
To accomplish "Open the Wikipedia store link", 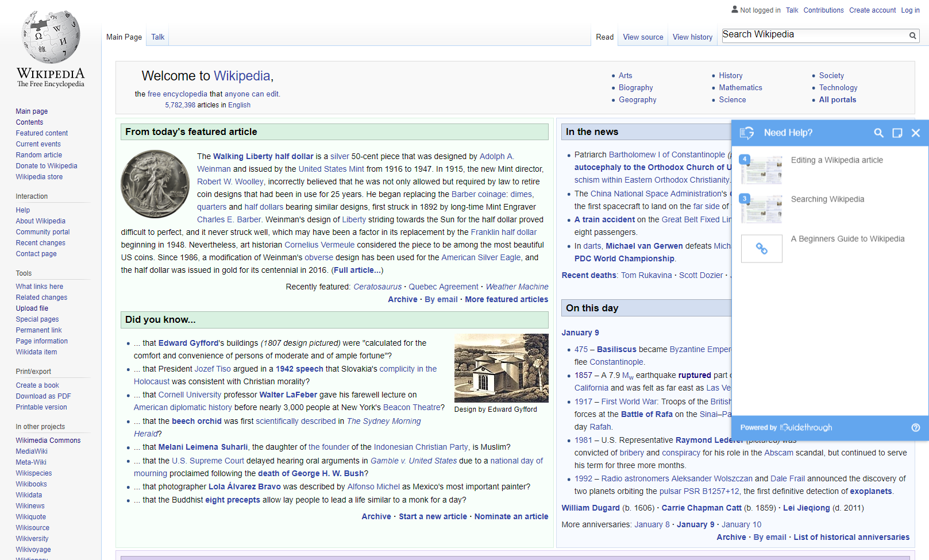I will click(39, 177).
